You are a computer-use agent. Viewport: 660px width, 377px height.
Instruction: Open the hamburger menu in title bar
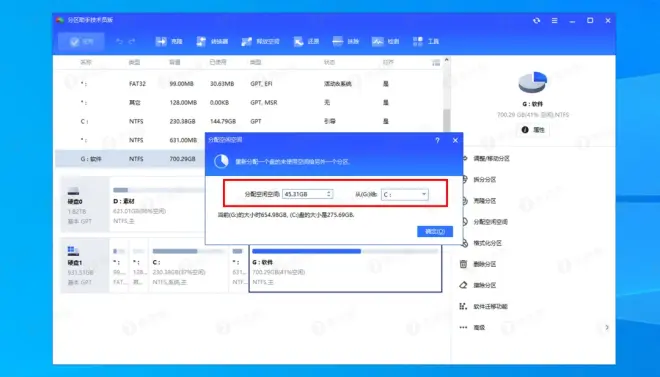point(554,20)
